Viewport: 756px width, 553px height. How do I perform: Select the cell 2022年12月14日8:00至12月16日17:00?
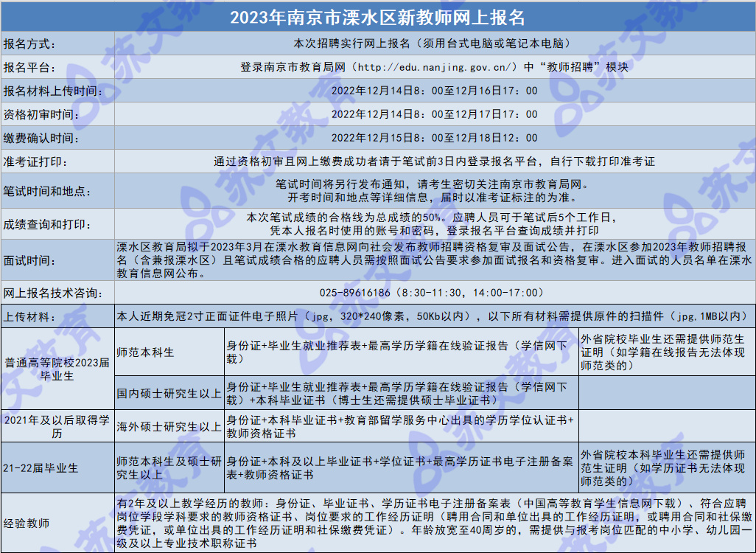(x=435, y=91)
